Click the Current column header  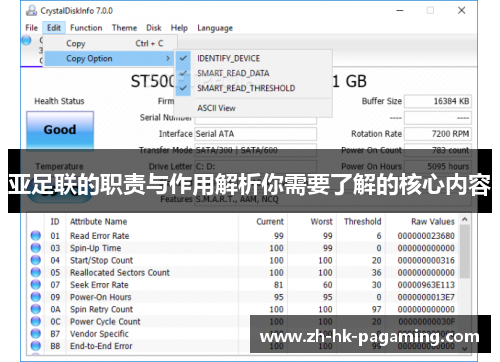pyautogui.click(x=270, y=222)
